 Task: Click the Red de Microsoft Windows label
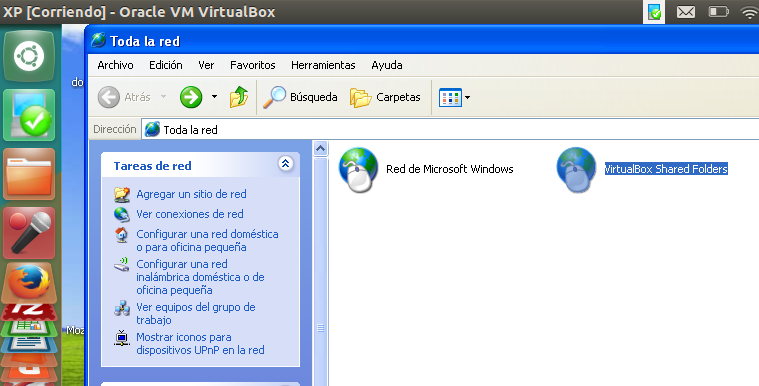pos(450,169)
